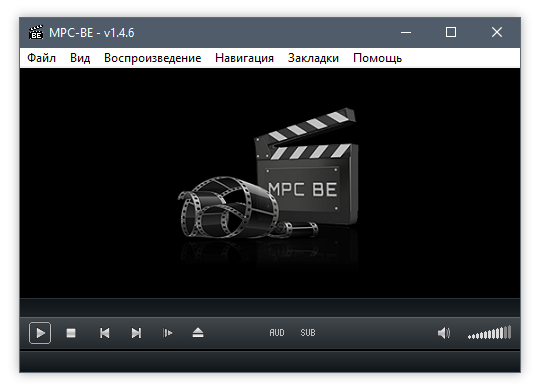The height and width of the screenshot is (390, 540).
Task: Adjust the volume level slider
Action: point(489,332)
